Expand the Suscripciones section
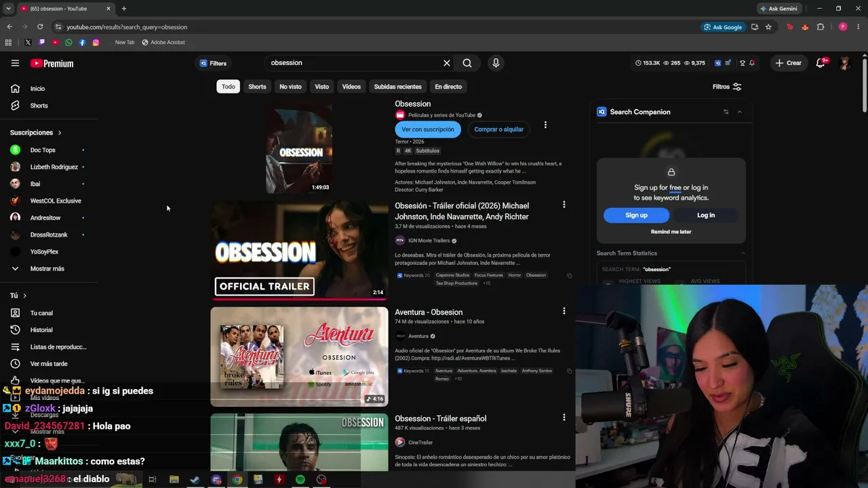868x488 pixels. (x=36, y=133)
